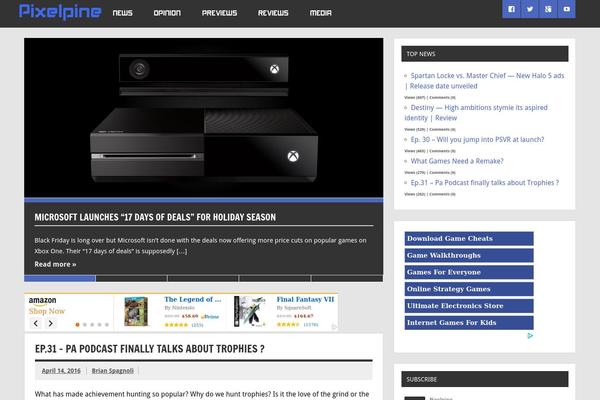Screen dimensions: 600x400
Task: Click the Subscribe section header
Action: tap(485, 379)
